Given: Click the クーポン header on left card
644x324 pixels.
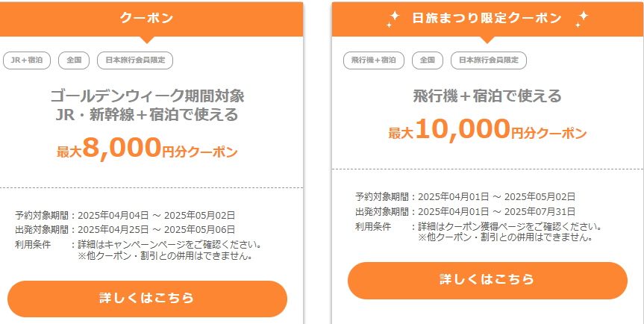Looking at the screenshot, I should point(146,18).
